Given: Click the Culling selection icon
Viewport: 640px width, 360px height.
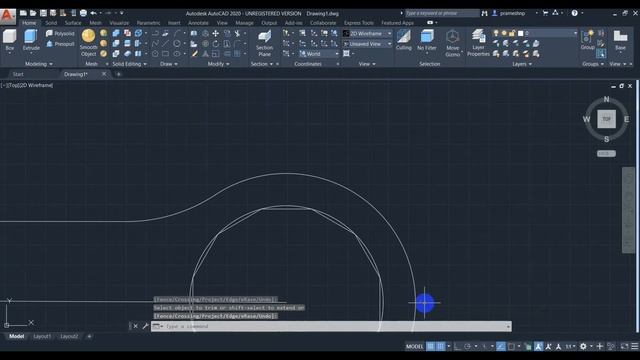Looking at the screenshot, I should (x=404, y=40).
